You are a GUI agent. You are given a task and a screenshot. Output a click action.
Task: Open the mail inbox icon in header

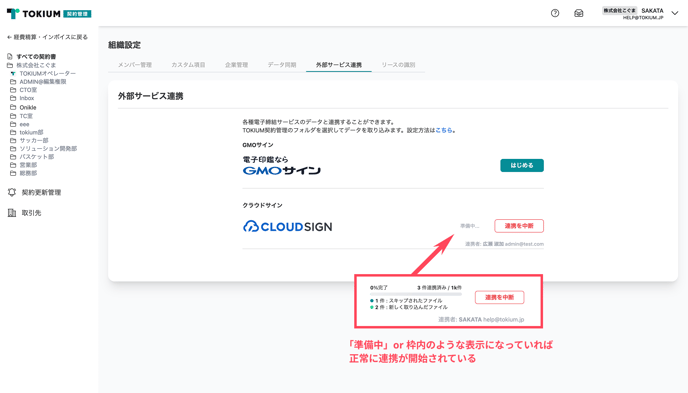tap(579, 13)
